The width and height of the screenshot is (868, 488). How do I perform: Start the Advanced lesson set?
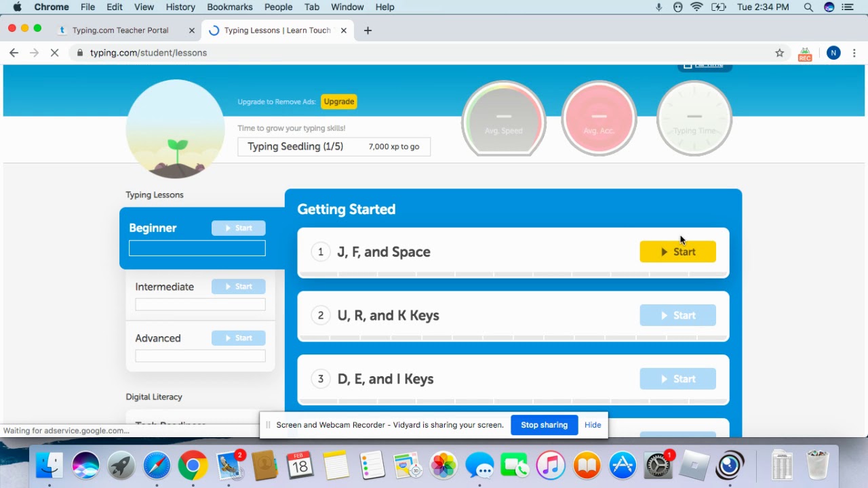[238, 338]
